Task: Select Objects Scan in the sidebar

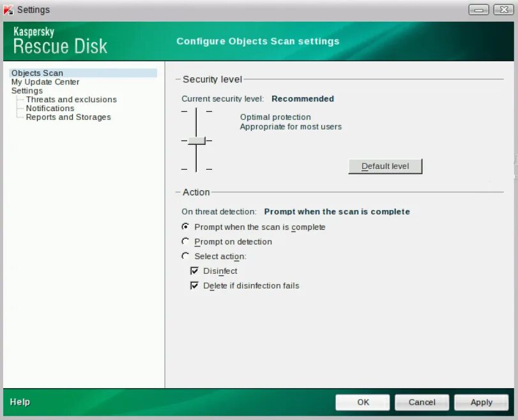Action: coord(83,73)
